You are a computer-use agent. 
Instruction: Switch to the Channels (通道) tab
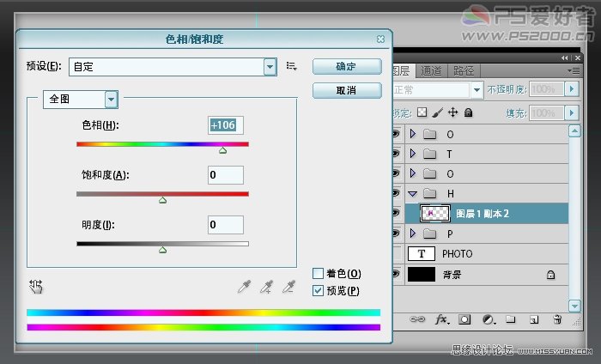pyautogui.click(x=431, y=71)
